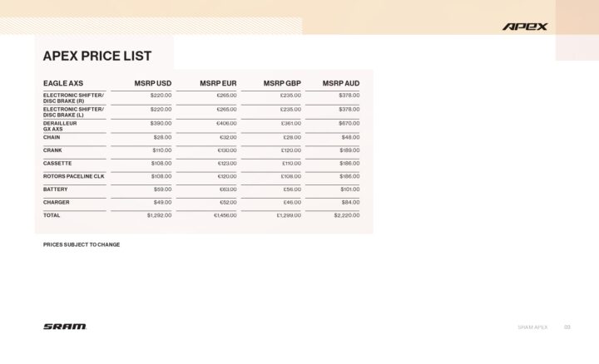Click the $1,292.00 total USD price
Viewport: 599px width, 364px height.
point(159,215)
